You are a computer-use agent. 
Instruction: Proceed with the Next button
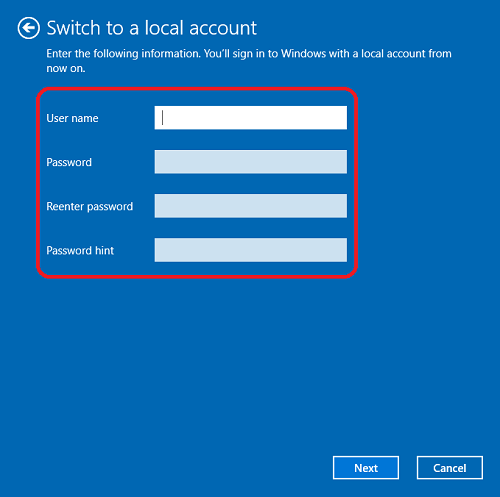(x=366, y=468)
